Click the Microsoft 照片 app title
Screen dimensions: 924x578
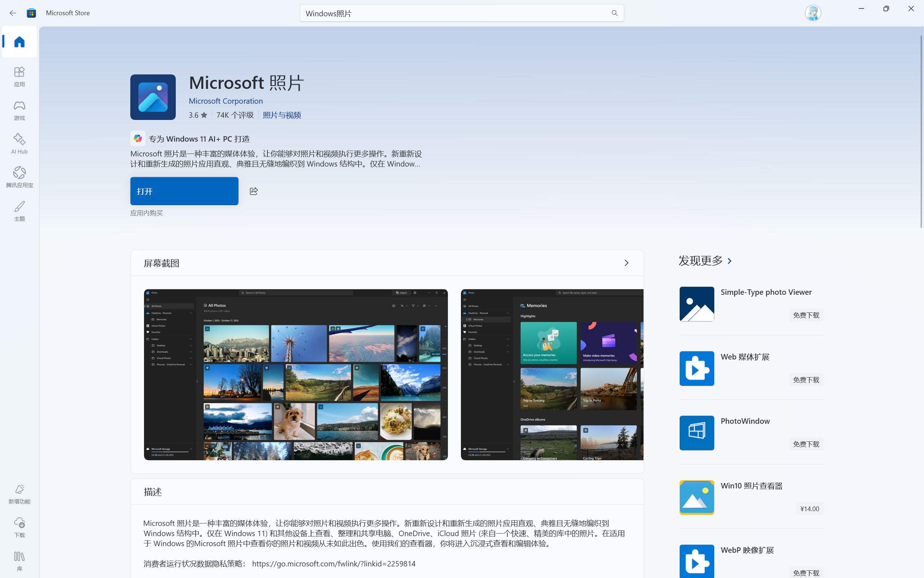click(x=246, y=83)
